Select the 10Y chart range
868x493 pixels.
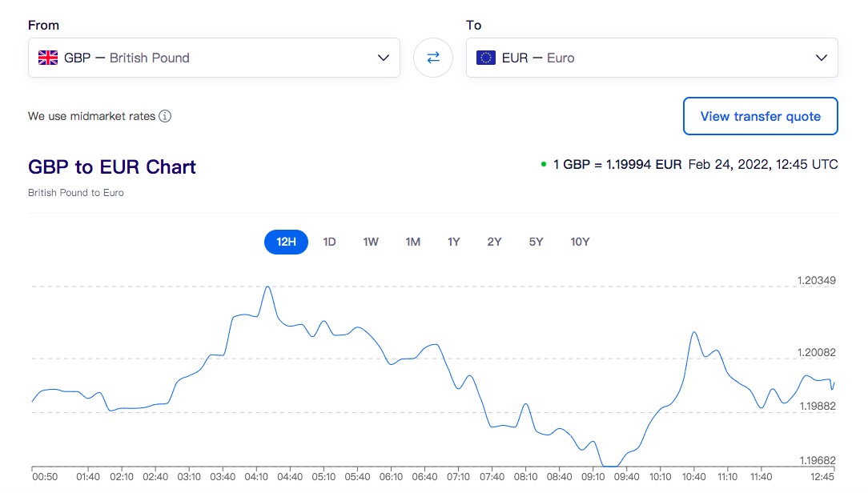click(x=580, y=242)
